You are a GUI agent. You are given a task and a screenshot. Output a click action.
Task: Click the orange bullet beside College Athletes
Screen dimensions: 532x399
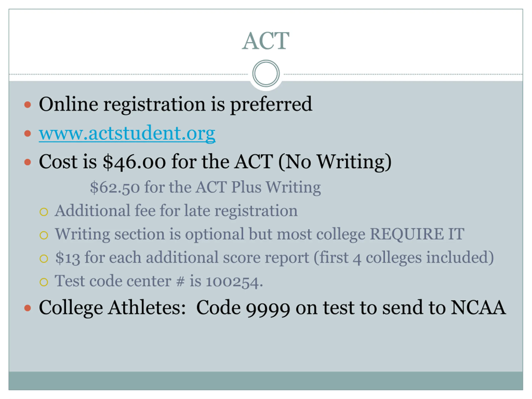[28, 308]
